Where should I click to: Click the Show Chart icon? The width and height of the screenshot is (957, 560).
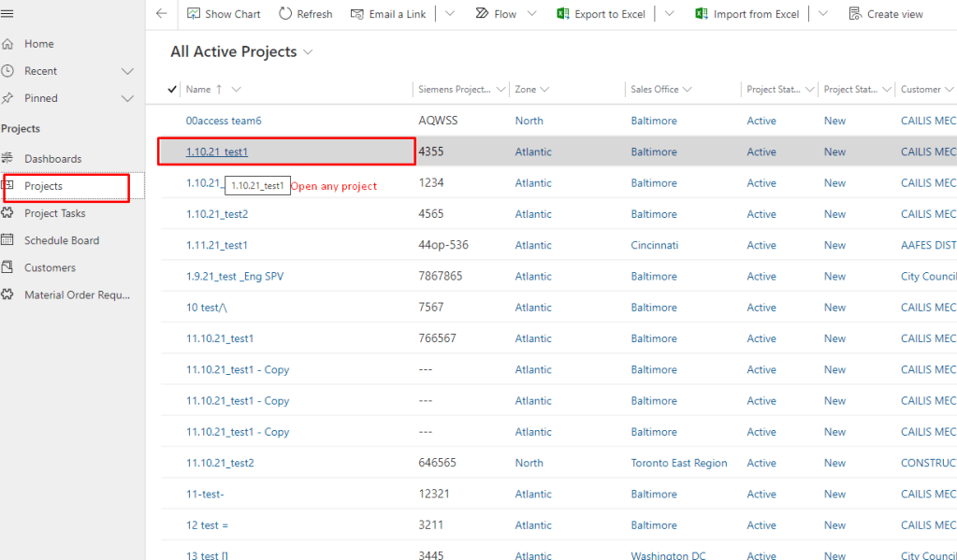coord(194,14)
